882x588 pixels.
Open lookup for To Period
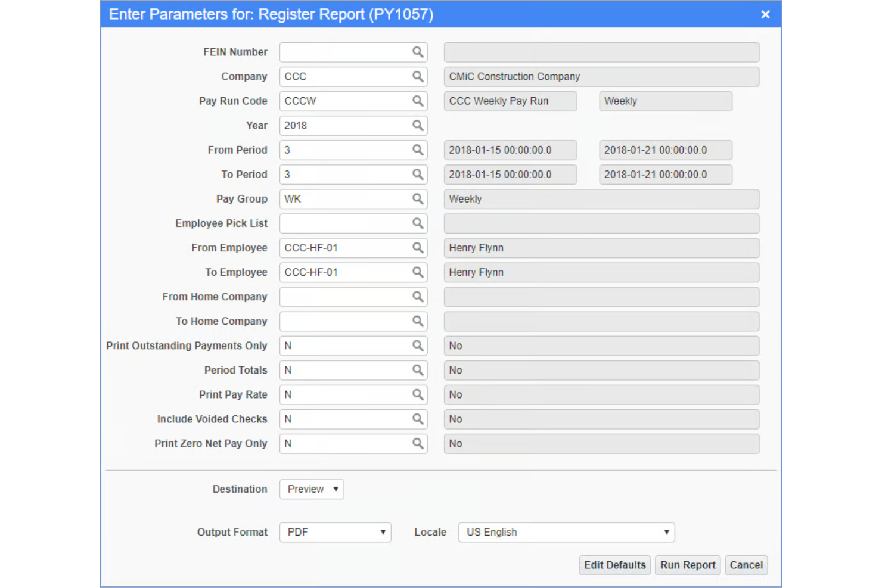tap(418, 175)
